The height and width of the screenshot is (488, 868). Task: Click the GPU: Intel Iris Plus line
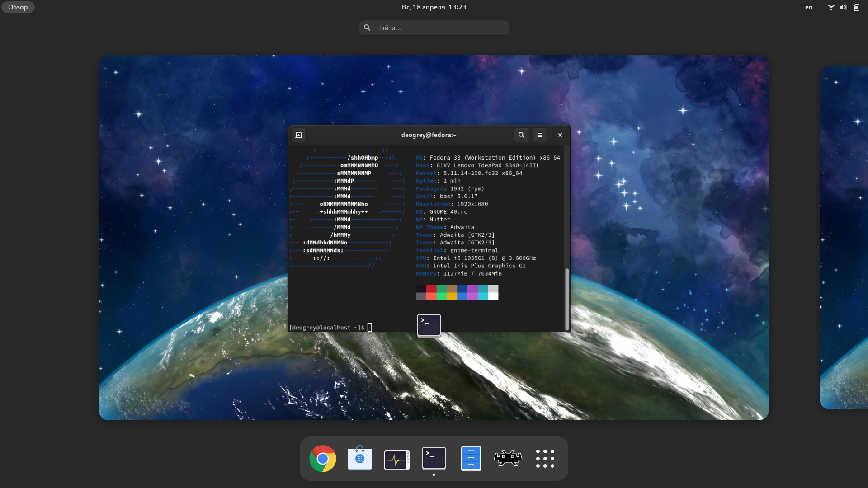pos(471,266)
